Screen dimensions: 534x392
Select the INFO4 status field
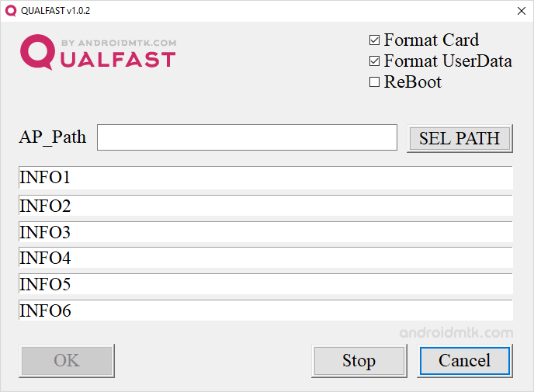(x=265, y=258)
